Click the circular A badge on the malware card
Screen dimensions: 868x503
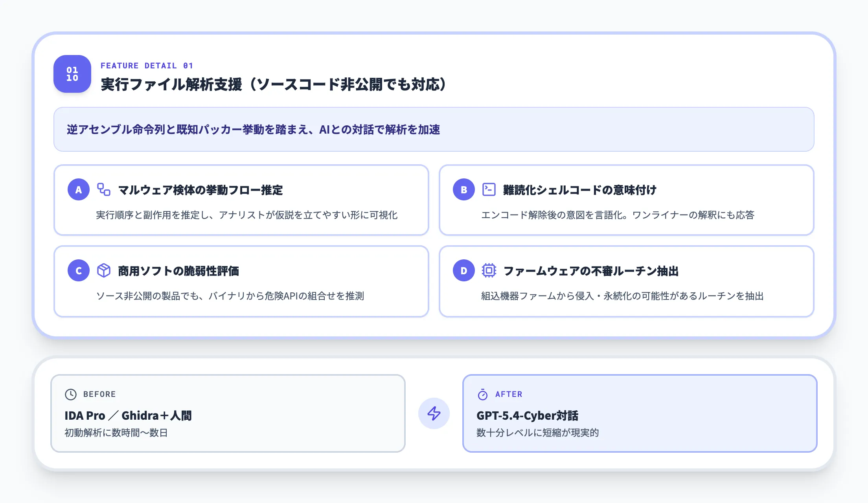pos(78,190)
